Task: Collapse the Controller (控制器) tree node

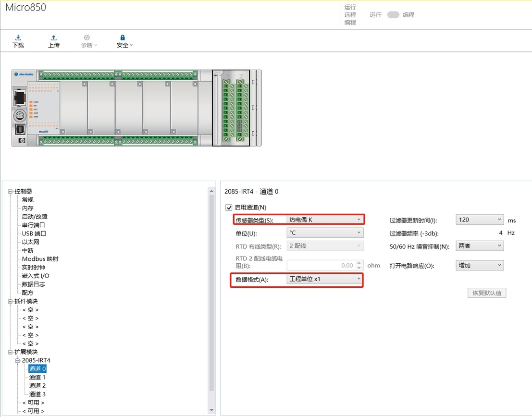Action: 11,191
